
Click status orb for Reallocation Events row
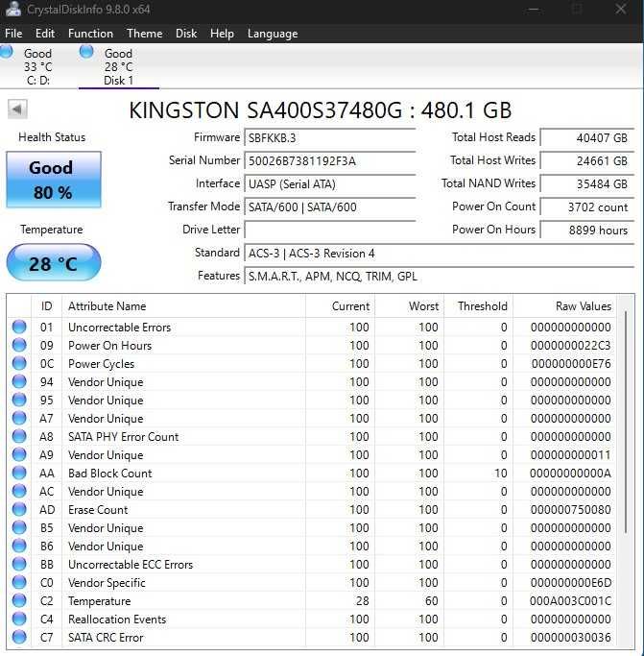click(x=19, y=619)
